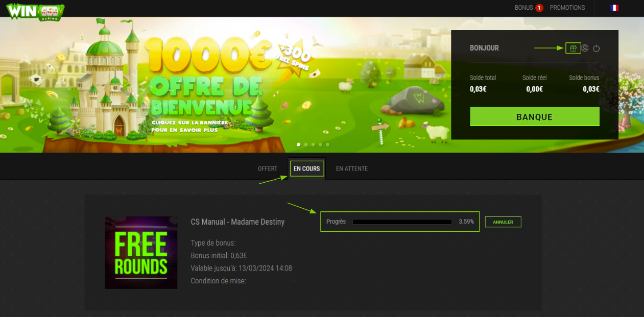
Task: Open the EN ATTENTE tab
Action: (351, 169)
